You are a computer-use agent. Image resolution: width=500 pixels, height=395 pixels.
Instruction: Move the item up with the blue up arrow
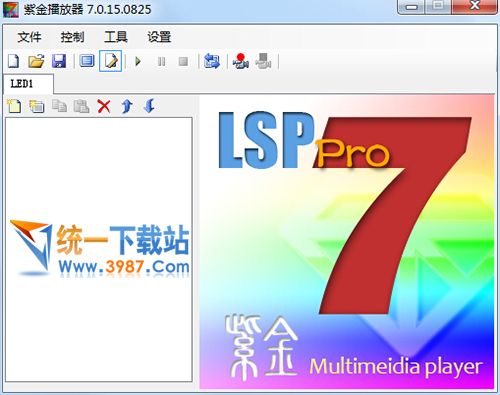click(x=127, y=106)
